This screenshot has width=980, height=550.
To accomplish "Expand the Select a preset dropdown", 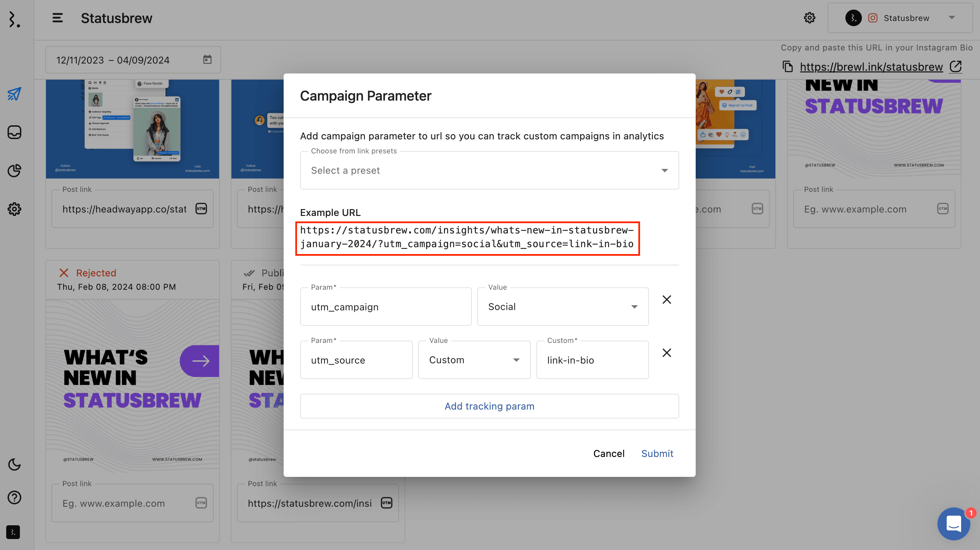I will pos(489,170).
